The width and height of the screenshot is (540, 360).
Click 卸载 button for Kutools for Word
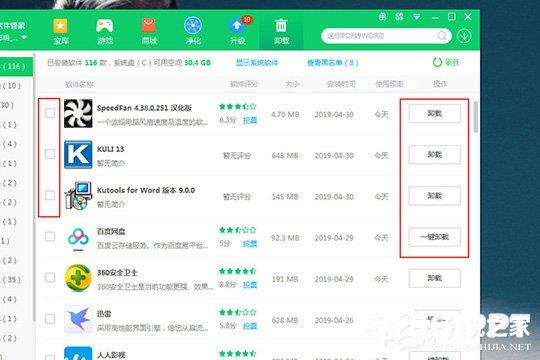tap(434, 196)
